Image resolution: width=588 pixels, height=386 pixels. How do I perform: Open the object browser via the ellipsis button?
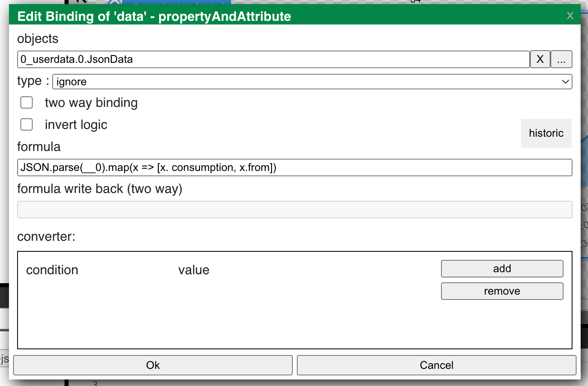click(561, 60)
